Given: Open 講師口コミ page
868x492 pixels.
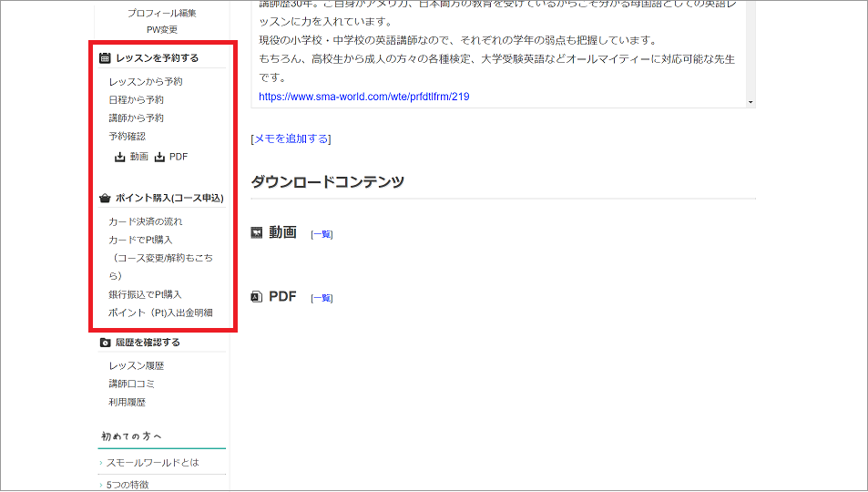Looking at the screenshot, I should click(x=131, y=384).
